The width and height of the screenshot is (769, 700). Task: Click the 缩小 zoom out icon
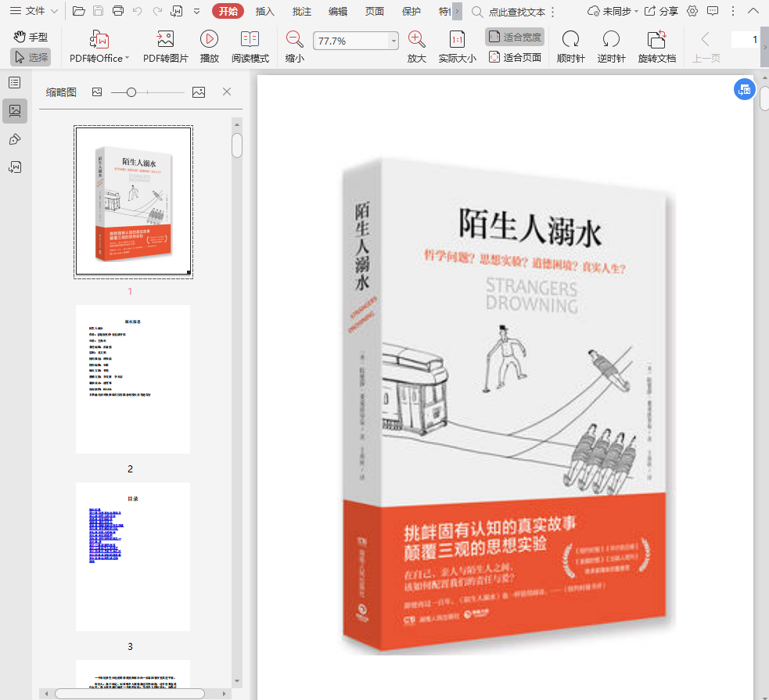(295, 40)
